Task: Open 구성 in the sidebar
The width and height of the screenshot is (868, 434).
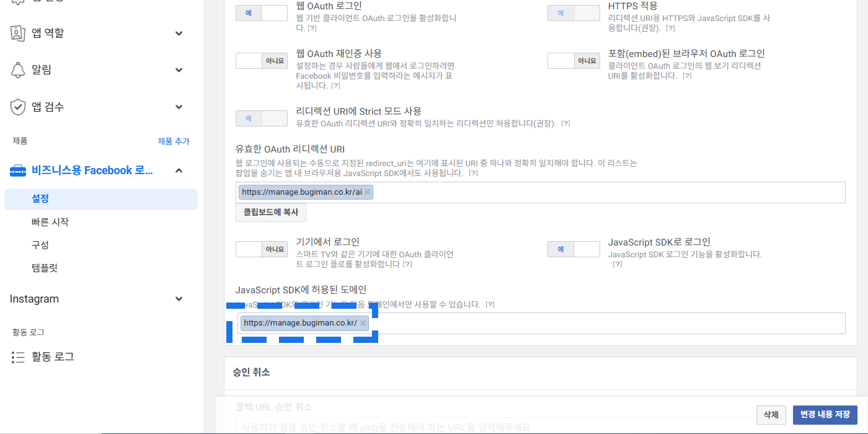Action: click(40, 245)
